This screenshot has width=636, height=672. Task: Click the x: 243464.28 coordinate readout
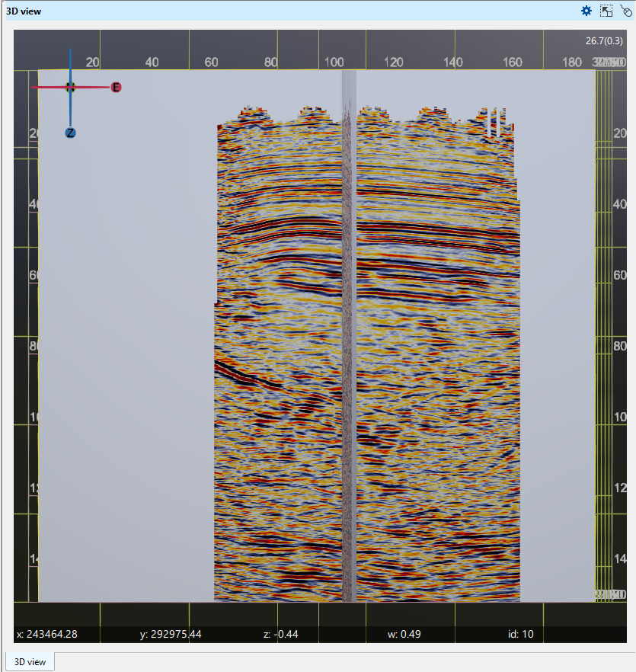(47, 634)
